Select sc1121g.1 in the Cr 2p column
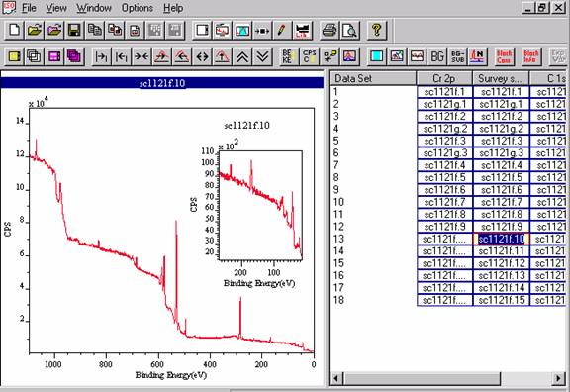Viewport: 570px width, 392px height. pyautogui.click(x=445, y=104)
